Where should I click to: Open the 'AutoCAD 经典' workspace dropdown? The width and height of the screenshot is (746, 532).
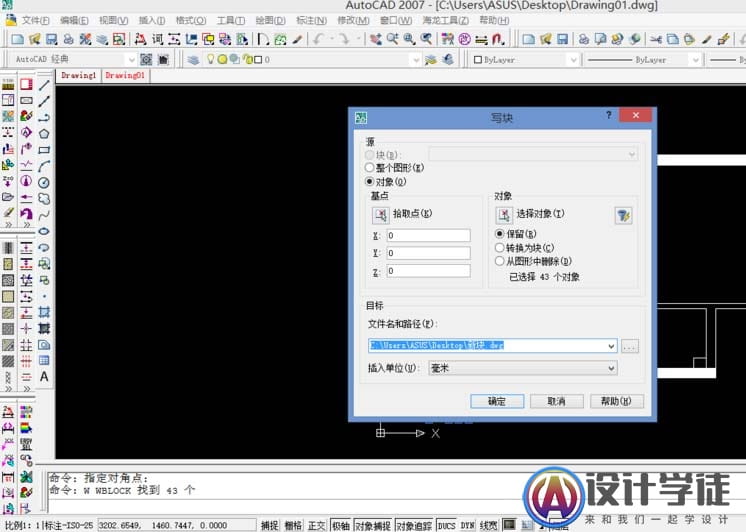point(132,59)
